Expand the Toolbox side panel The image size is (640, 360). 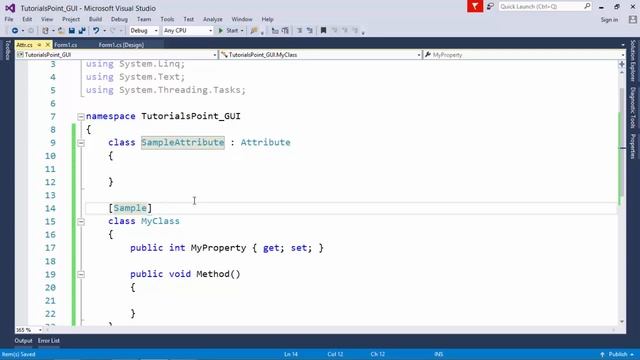(x=7, y=50)
